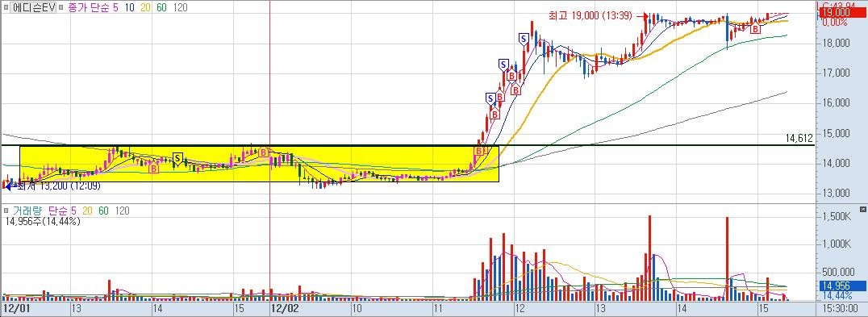Select the 20 average in the volume legend

[x=87, y=211]
